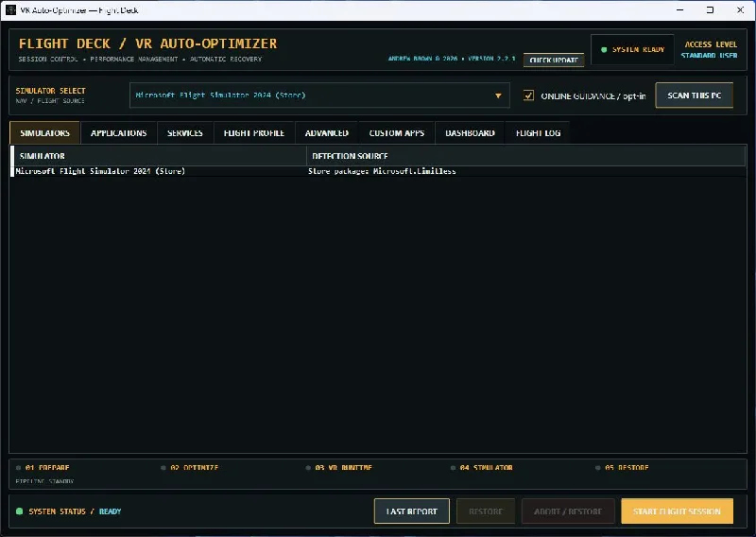Screen dimensions: 756x537
Task: Click the READY status word at bottom
Action: coord(110,511)
